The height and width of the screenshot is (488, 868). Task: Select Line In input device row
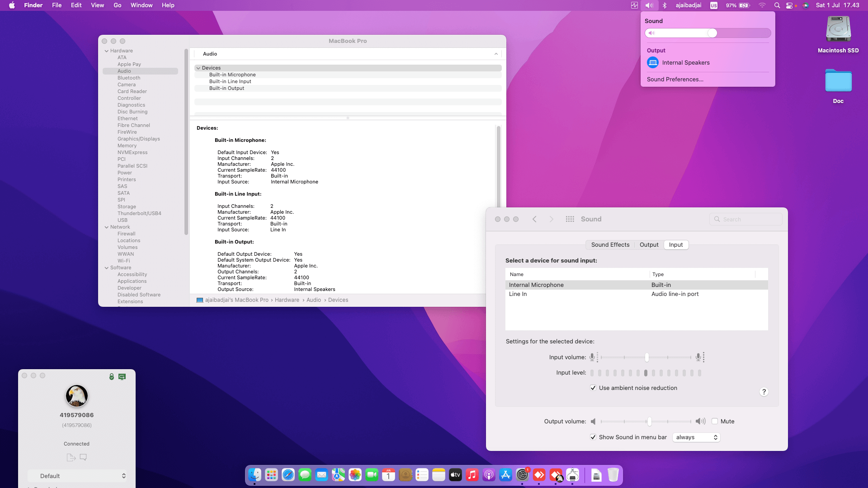518,294
